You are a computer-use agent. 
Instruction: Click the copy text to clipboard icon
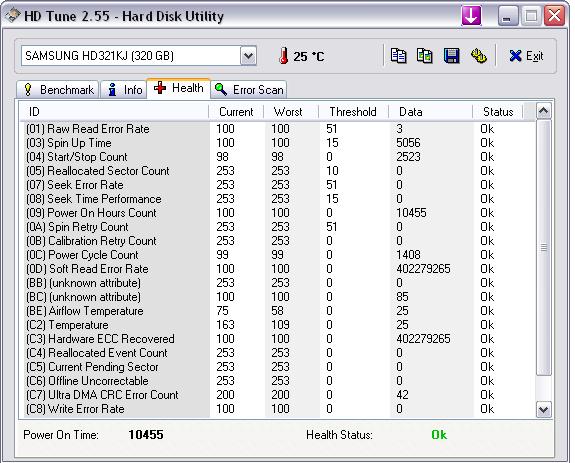click(x=398, y=56)
